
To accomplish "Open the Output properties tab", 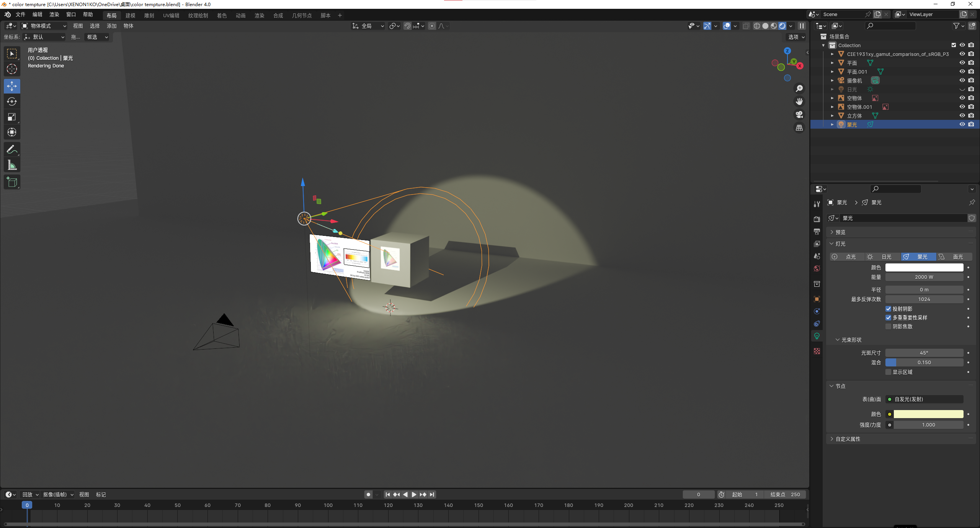I will (817, 232).
